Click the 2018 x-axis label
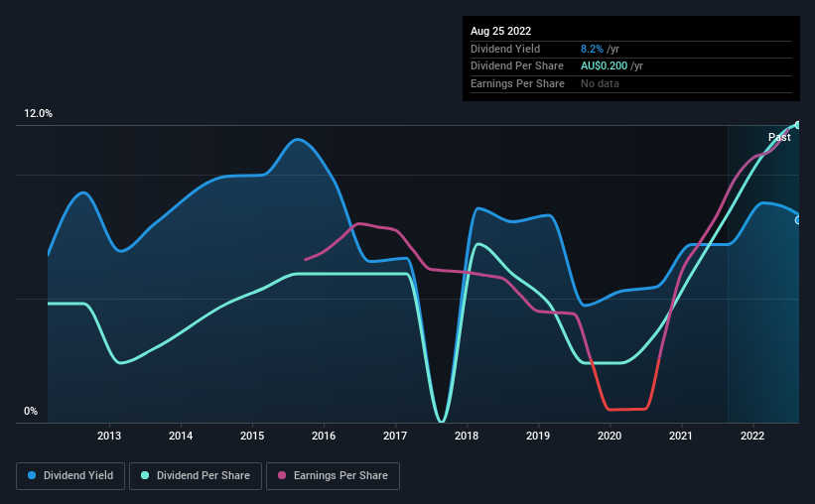Image resolution: width=815 pixels, height=504 pixels. pyautogui.click(x=467, y=436)
